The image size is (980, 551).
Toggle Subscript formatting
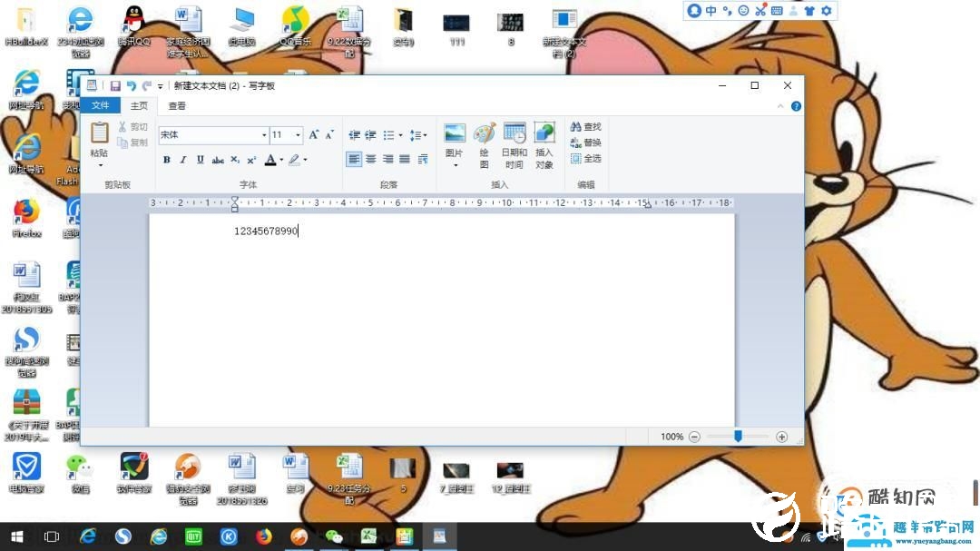(234, 160)
